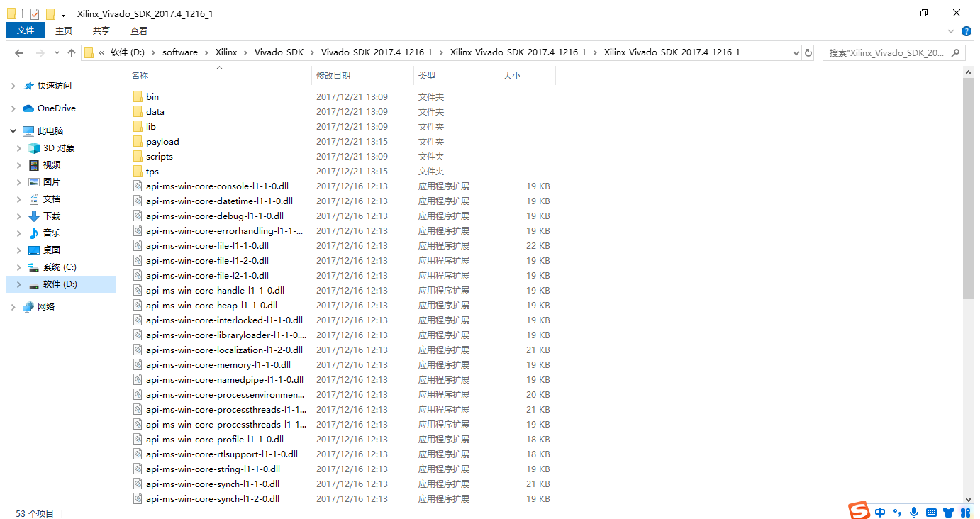Expand the 快速访问 tree node
980x519 pixels.
pyautogui.click(x=13, y=86)
